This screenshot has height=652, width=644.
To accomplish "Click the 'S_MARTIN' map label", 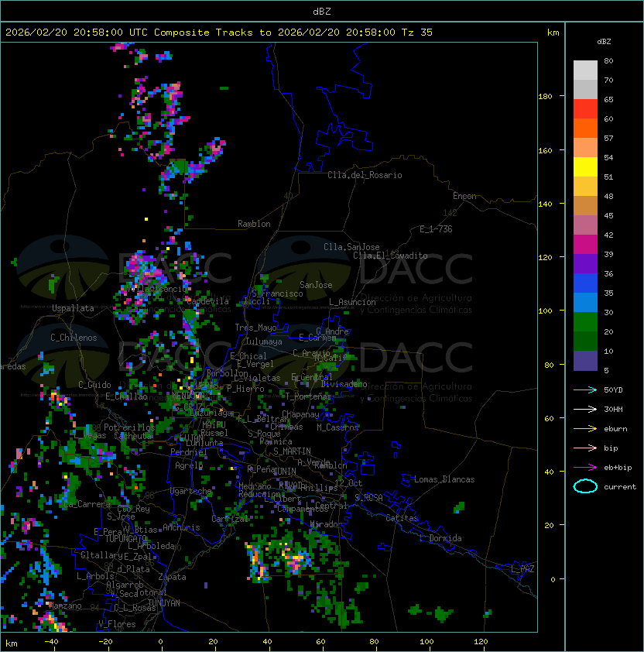I will tap(293, 451).
